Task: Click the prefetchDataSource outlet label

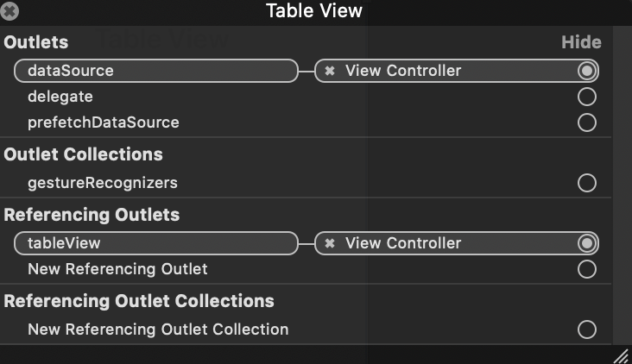Action: point(104,122)
